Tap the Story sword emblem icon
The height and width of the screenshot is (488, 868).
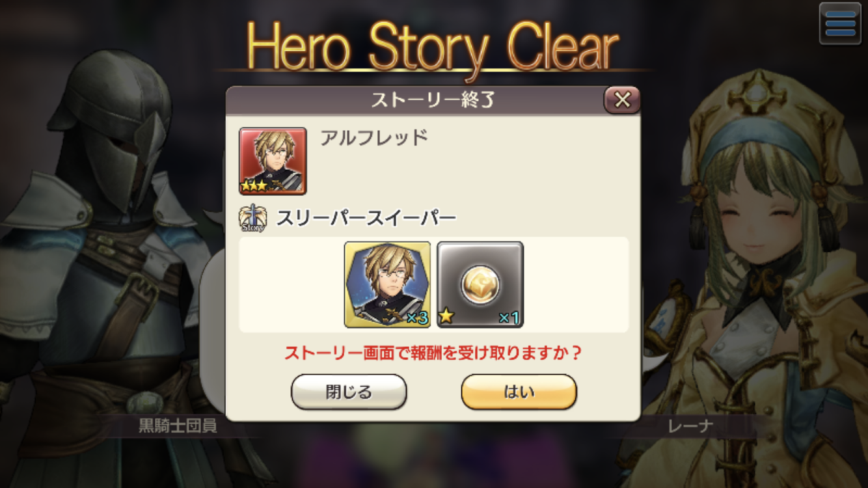(252, 219)
